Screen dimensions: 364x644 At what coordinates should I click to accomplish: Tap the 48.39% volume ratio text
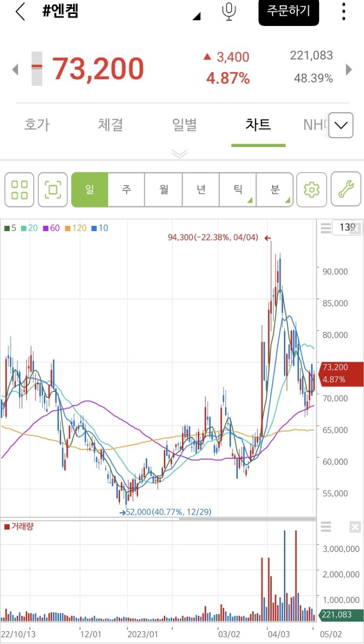click(313, 78)
